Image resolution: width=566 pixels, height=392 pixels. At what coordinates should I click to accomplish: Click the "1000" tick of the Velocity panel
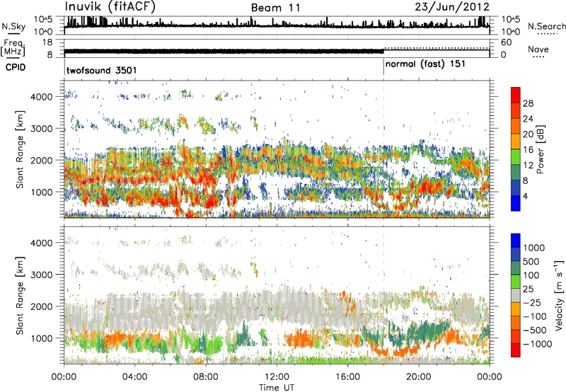click(42, 338)
